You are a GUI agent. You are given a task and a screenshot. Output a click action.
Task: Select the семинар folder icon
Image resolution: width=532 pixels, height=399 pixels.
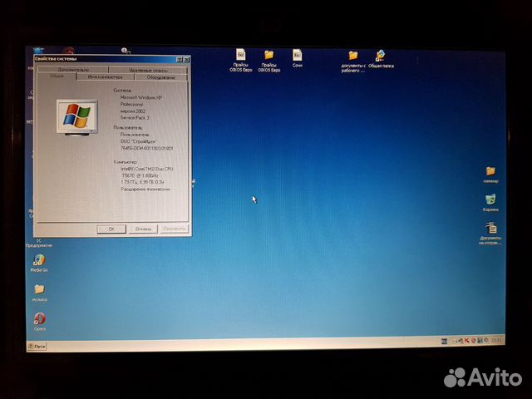click(x=490, y=171)
